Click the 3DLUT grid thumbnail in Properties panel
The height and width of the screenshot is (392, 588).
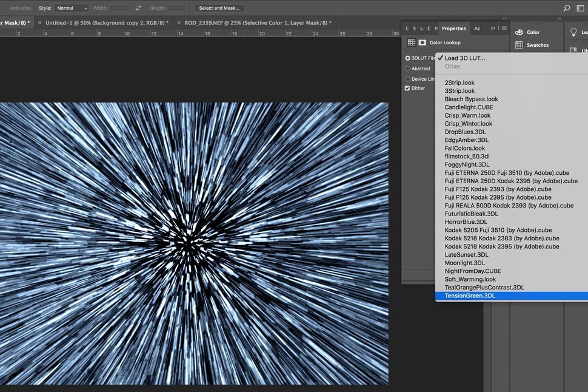click(x=411, y=42)
